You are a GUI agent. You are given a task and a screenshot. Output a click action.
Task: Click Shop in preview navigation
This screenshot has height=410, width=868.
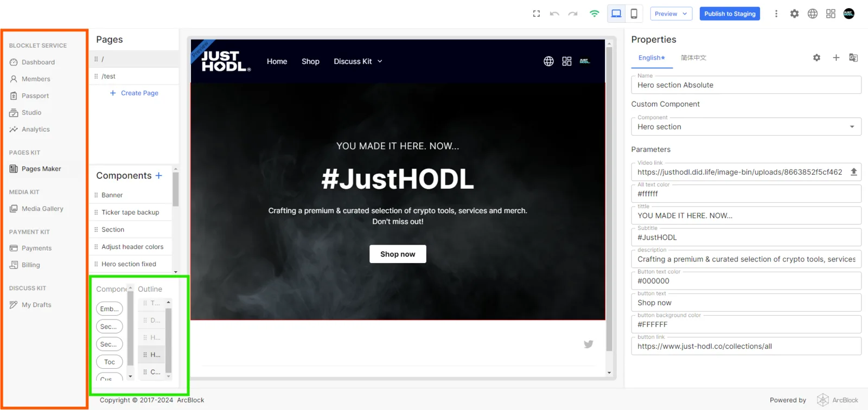310,61
